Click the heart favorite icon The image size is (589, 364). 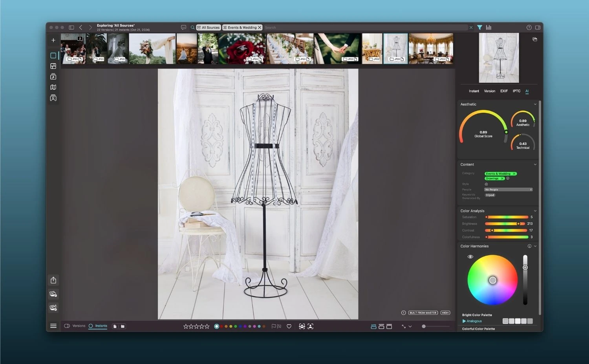click(x=289, y=326)
